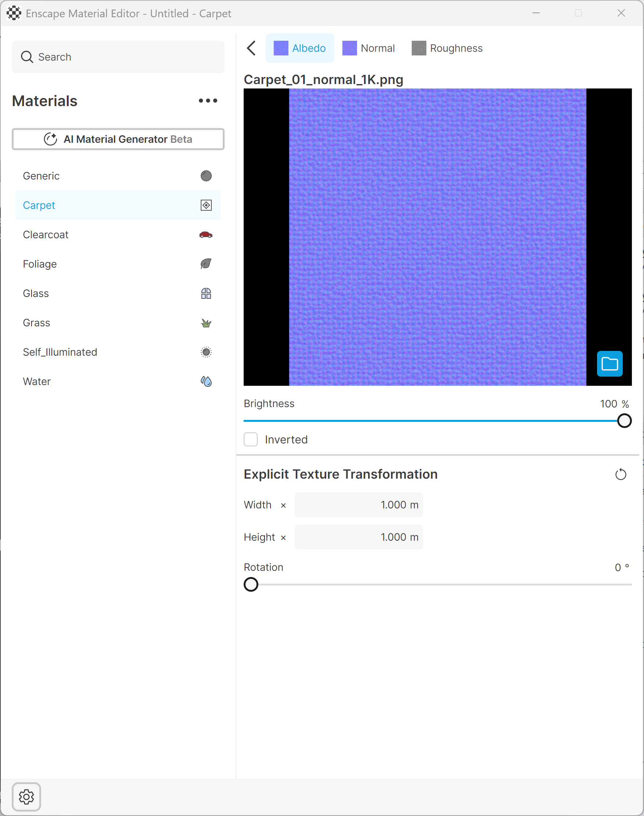Select the Grass material
This screenshot has width=644, height=816.
[118, 323]
